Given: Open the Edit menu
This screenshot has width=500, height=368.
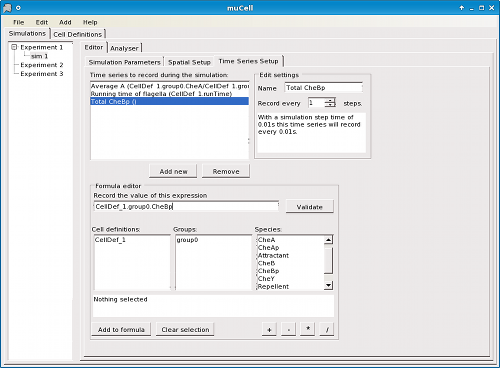Looking at the screenshot, I should click(42, 22).
